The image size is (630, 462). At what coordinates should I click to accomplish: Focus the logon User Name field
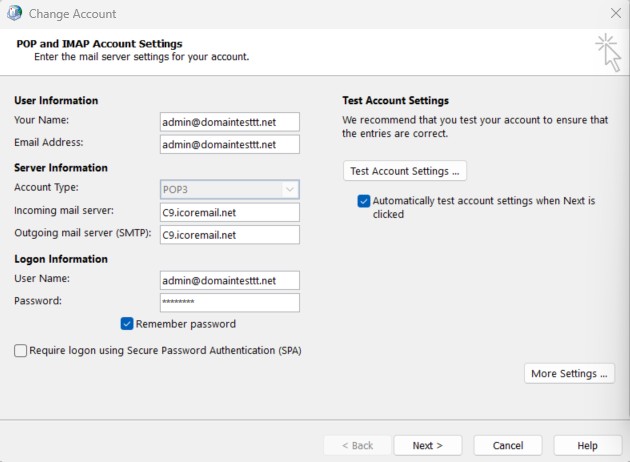click(230, 280)
